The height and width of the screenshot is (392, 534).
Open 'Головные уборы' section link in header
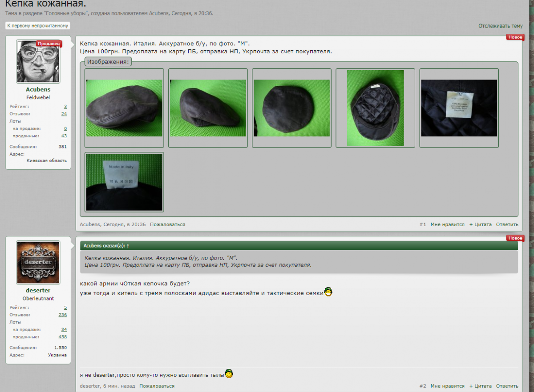[x=66, y=13]
